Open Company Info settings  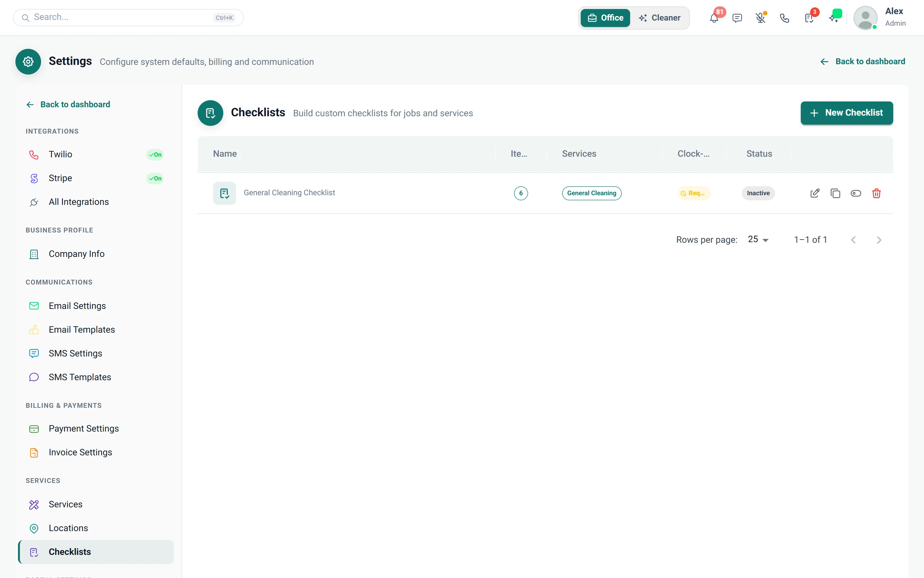click(96, 254)
